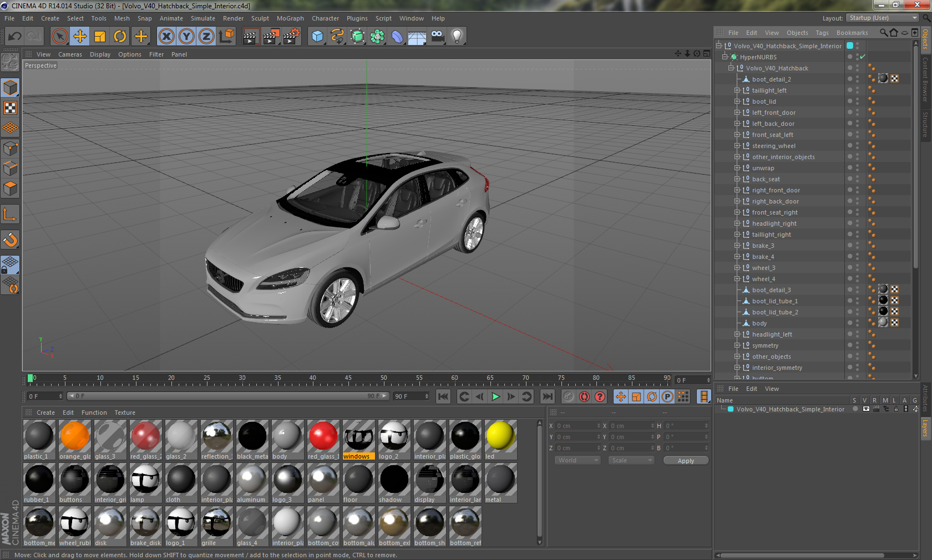Open the array modeling objects icon

click(377, 37)
